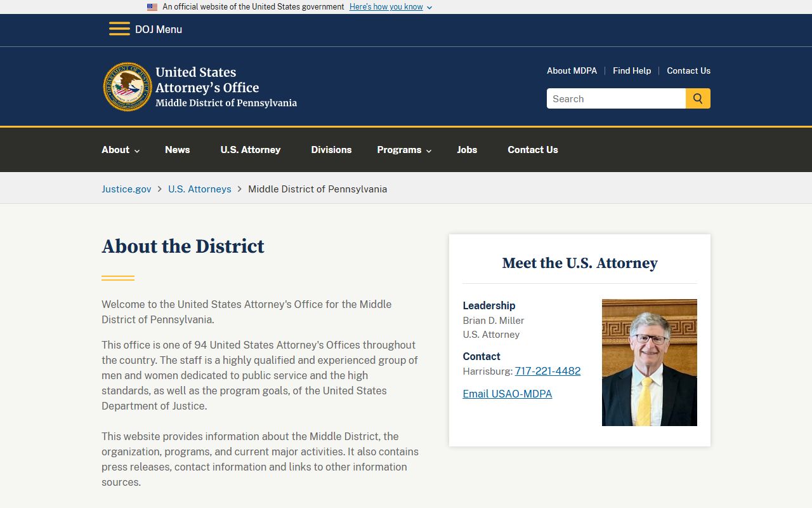
Task: Go to Justice.gov breadcrumb link
Action: coord(126,189)
